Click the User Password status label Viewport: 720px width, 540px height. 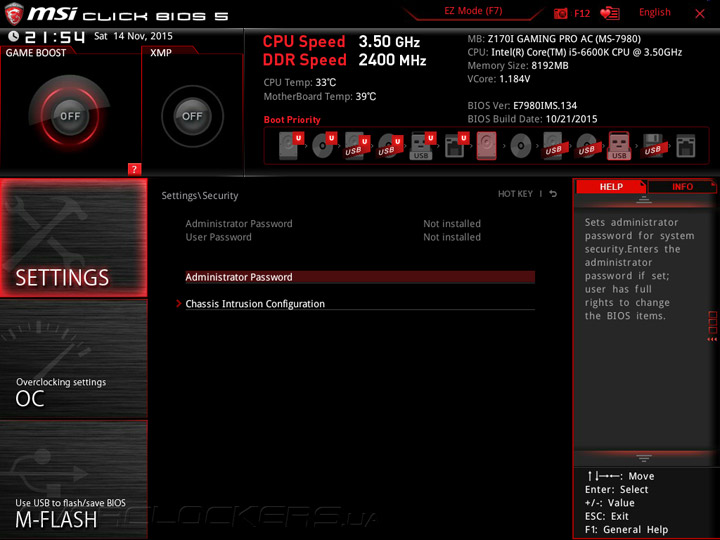click(x=219, y=237)
